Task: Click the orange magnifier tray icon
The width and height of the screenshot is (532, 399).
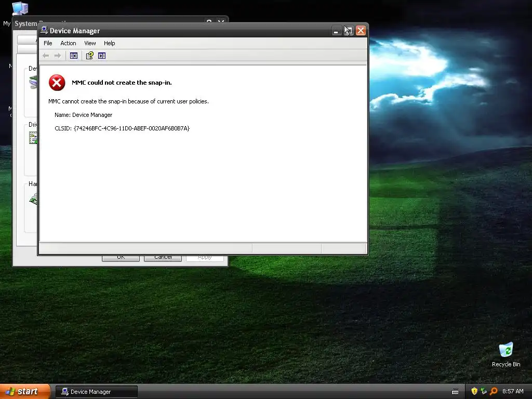Action: (x=494, y=391)
